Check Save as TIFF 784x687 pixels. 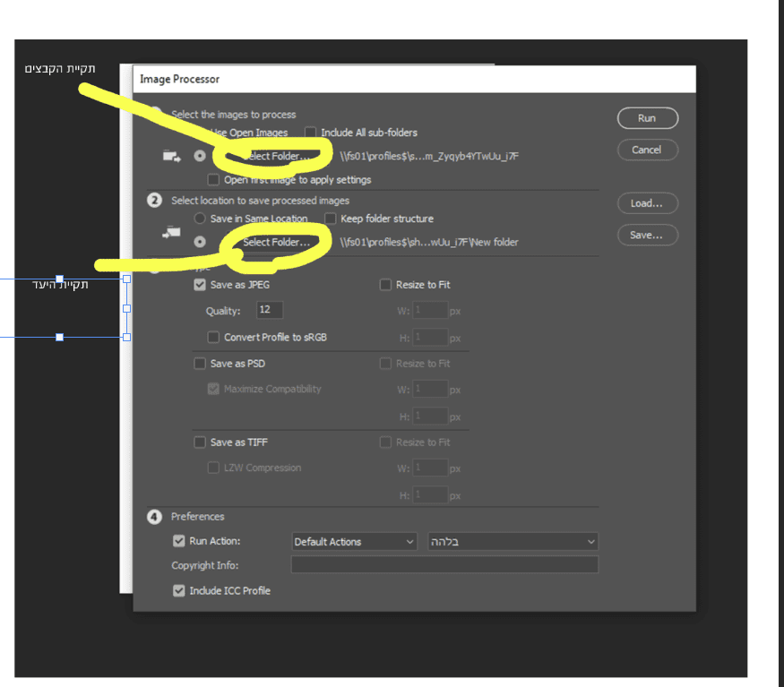[200, 442]
